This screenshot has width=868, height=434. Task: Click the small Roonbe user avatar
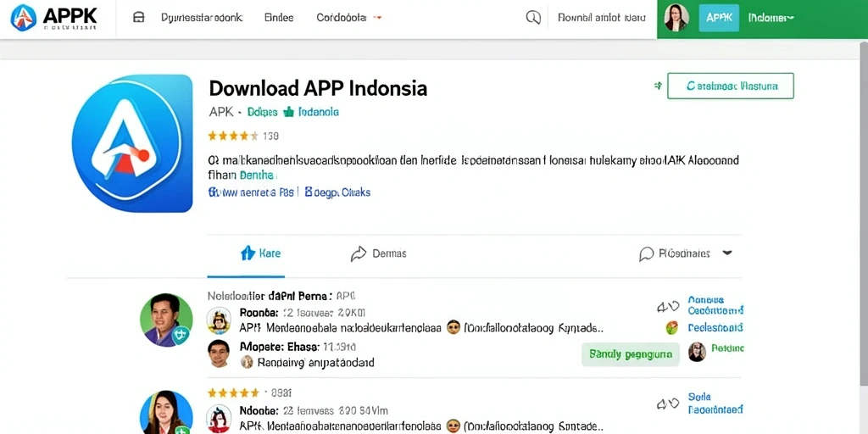pyautogui.click(x=219, y=320)
